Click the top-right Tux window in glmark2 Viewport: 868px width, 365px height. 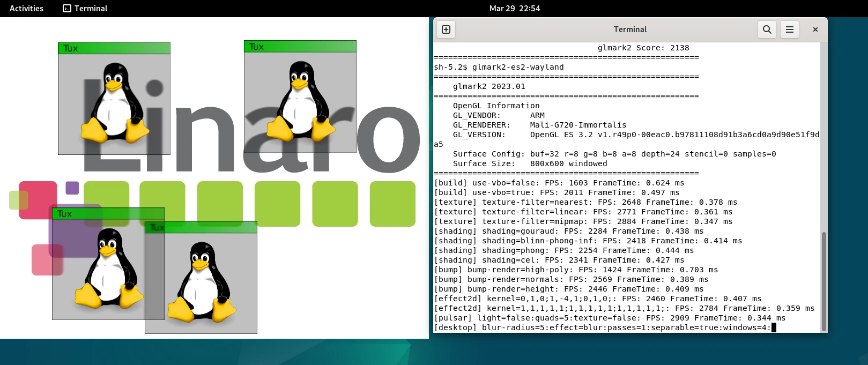tap(300, 96)
